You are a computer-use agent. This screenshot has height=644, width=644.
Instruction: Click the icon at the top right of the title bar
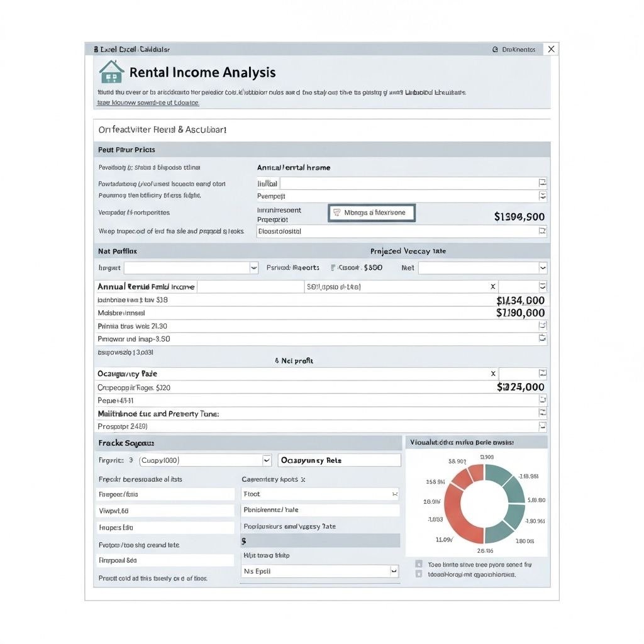pos(551,49)
